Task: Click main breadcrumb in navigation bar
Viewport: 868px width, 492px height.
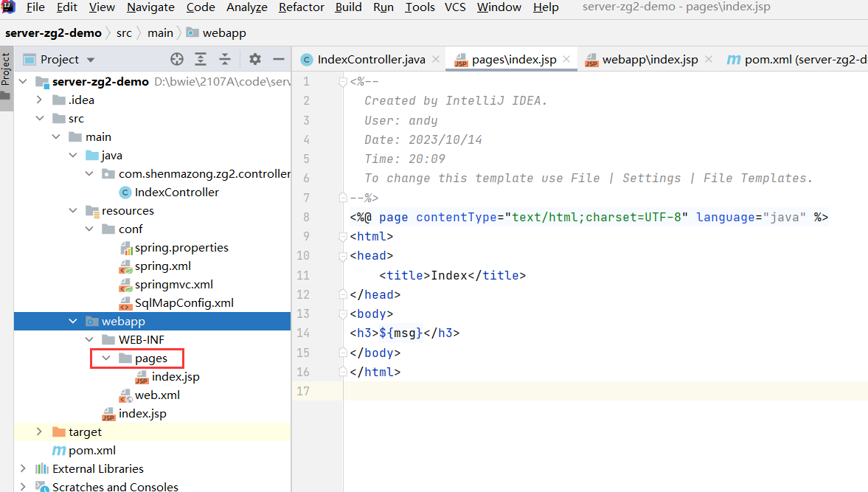Action: (160, 33)
